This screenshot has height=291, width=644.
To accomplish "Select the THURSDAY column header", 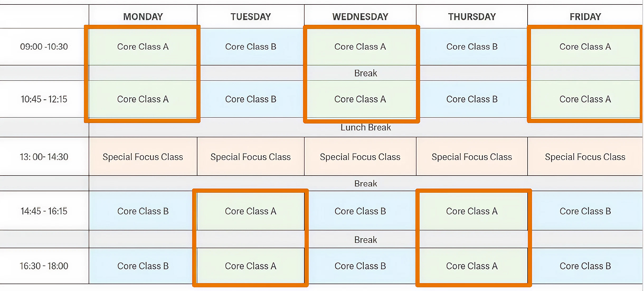I will (x=472, y=17).
